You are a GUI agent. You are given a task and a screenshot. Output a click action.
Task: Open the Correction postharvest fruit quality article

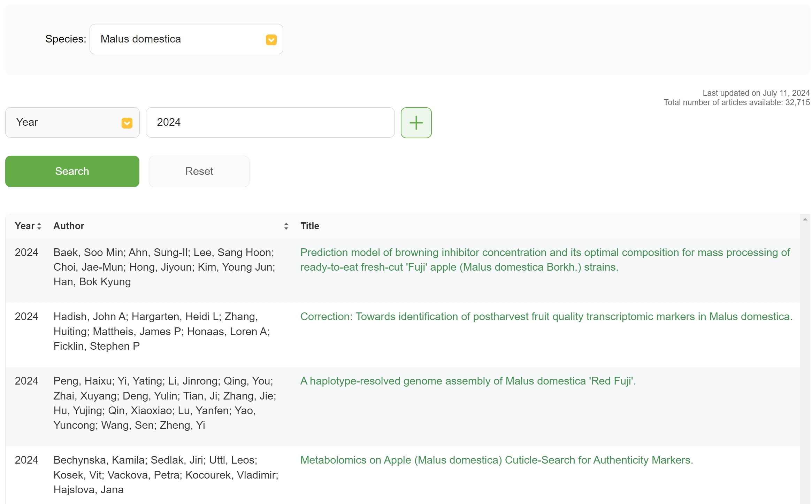(546, 316)
